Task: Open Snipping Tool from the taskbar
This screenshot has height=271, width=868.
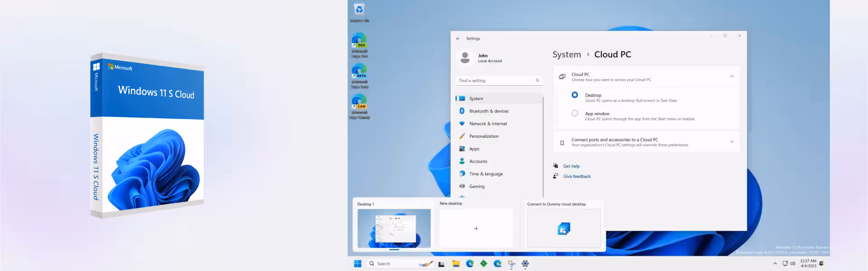Action: point(511,264)
